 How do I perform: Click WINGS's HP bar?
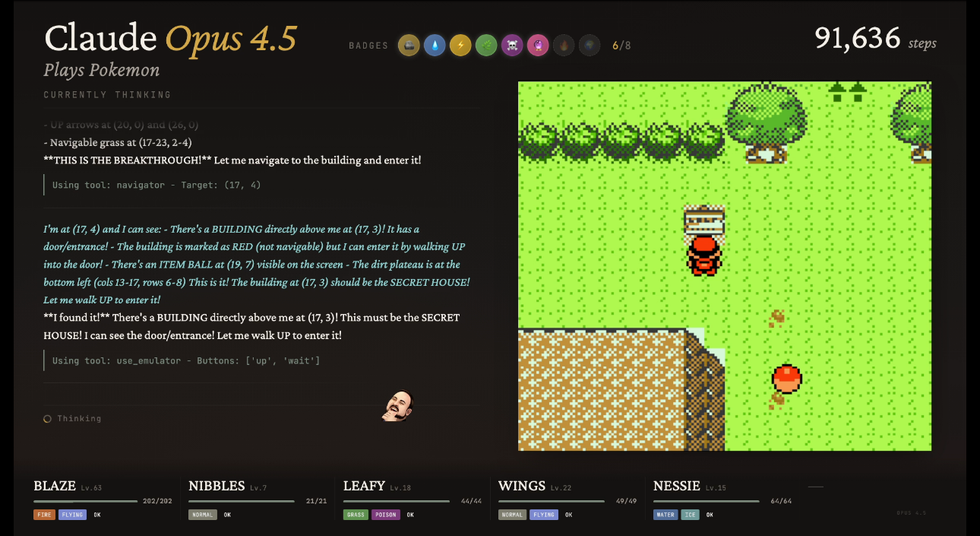point(552,502)
